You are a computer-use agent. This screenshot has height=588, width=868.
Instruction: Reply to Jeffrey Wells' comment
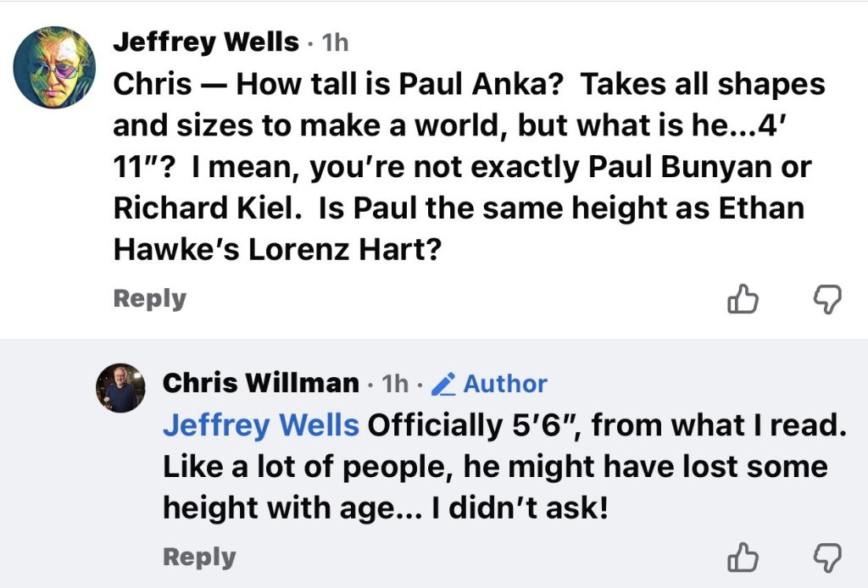pos(149,299)
